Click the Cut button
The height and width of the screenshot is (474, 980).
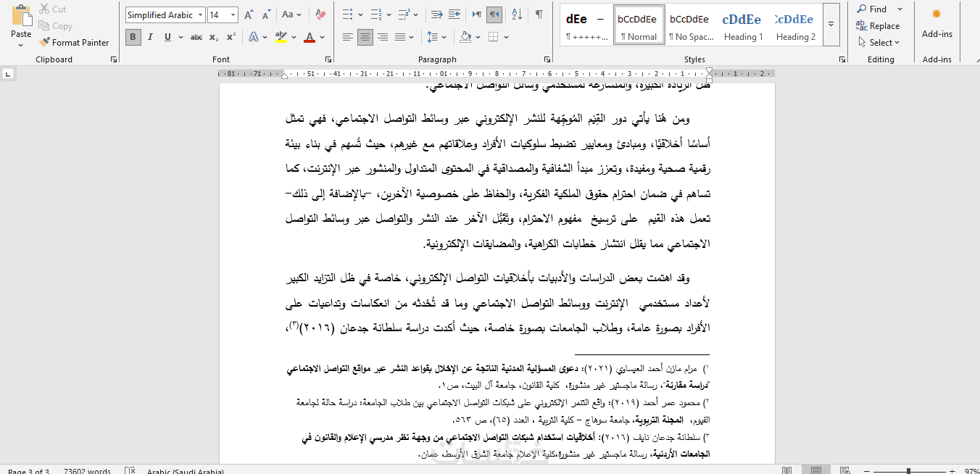[54, 9]
